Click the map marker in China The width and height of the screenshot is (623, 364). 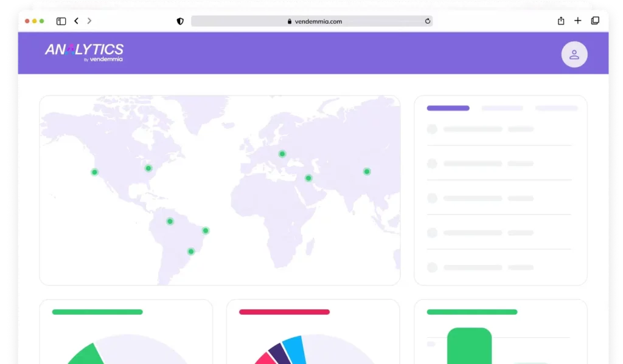tap(367, 171)
